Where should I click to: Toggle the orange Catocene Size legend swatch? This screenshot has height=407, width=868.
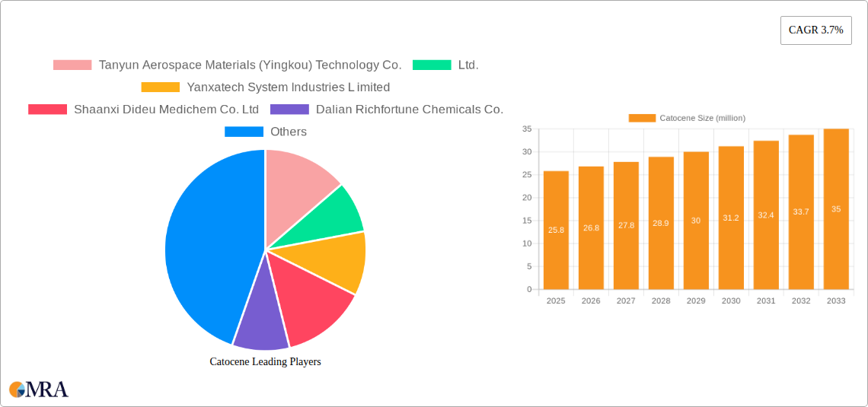click(642, 118)
